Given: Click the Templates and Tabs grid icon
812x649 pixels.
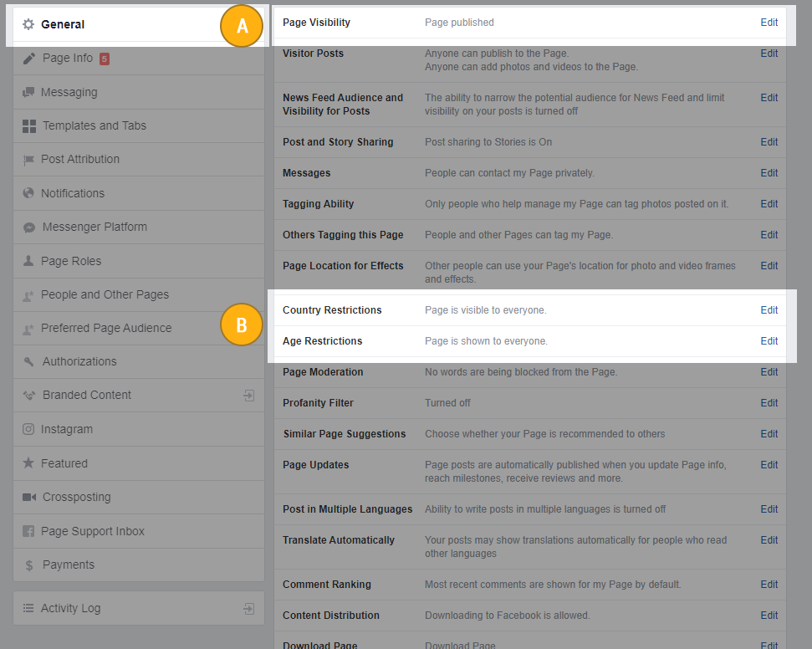Looking at the screenshot, I should [x=29, y=126].
